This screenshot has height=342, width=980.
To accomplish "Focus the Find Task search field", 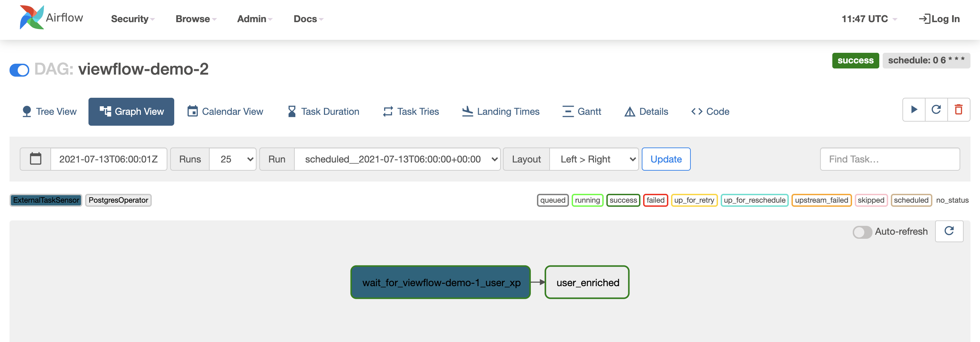I will tap(889, 159).
